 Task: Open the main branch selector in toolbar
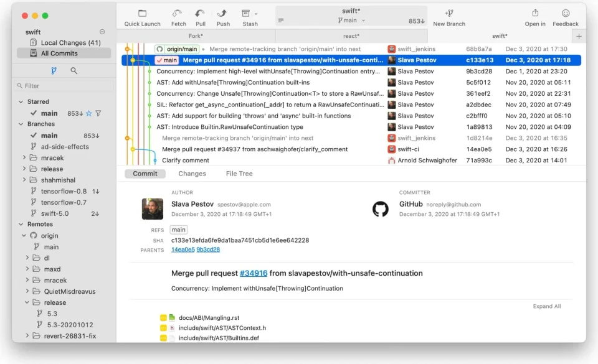coord(351,21)
